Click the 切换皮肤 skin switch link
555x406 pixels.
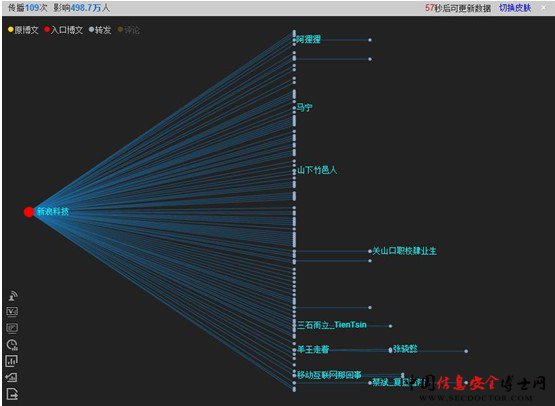515,8
